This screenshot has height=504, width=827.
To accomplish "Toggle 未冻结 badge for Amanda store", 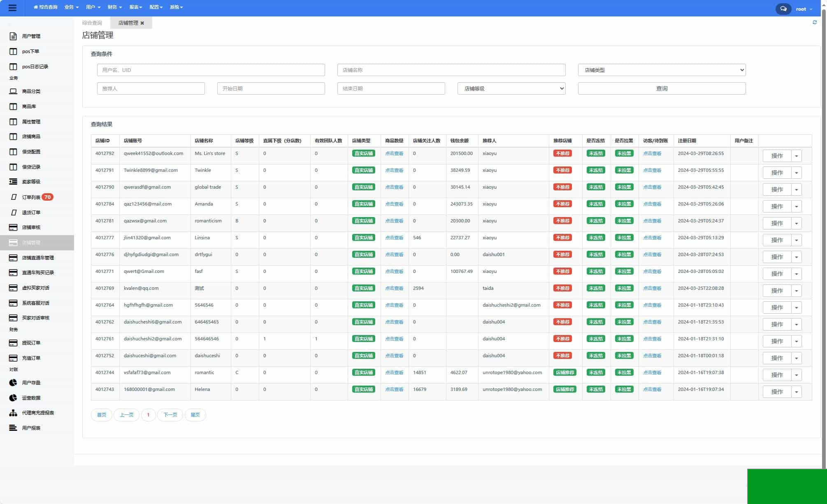I will 595,204.
